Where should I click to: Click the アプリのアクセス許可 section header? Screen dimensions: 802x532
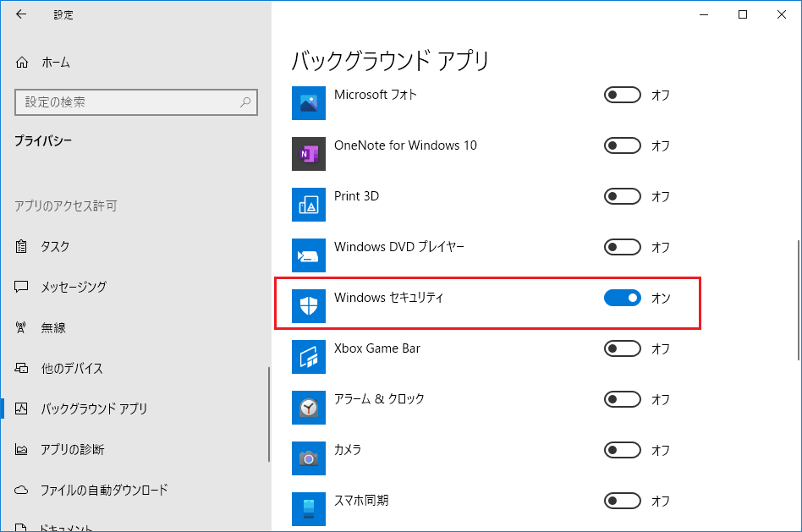(65, 206)
